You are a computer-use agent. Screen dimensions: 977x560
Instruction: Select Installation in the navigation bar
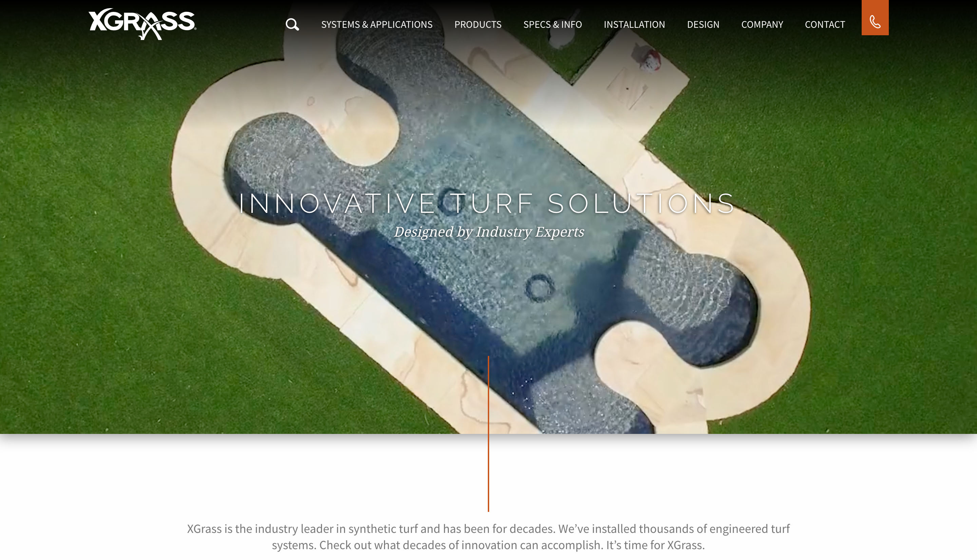[634, 25]
